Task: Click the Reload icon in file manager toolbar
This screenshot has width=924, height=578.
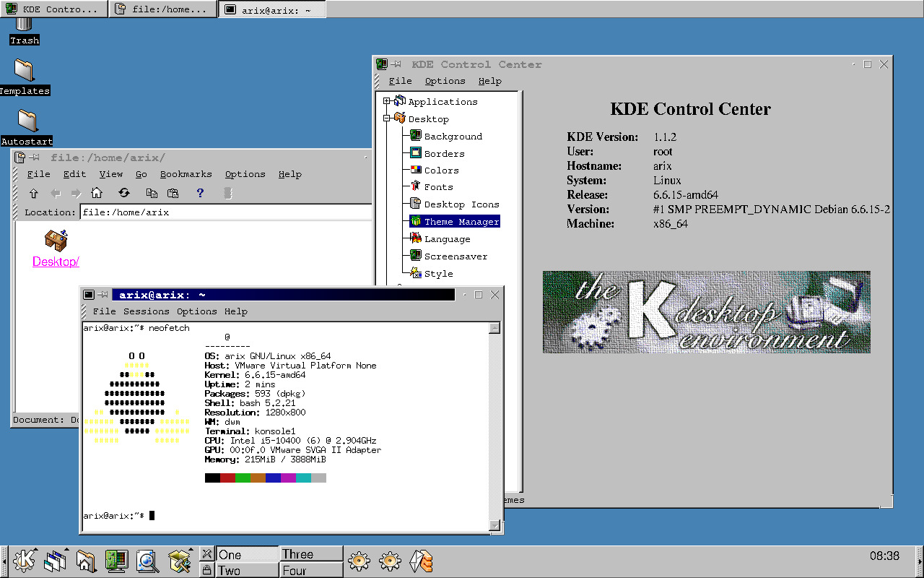Action: point(124,194)
